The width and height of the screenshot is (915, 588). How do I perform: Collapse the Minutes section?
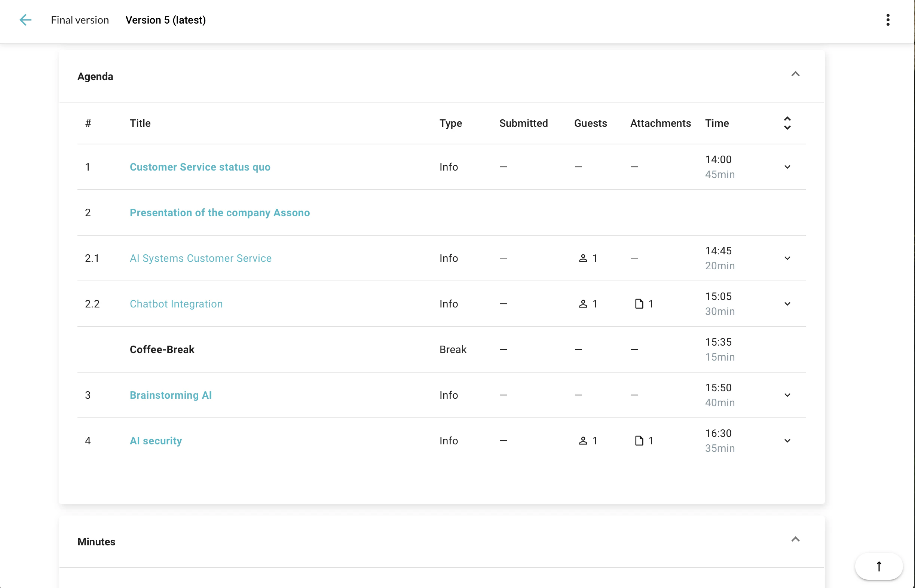(x=795, y=539)
